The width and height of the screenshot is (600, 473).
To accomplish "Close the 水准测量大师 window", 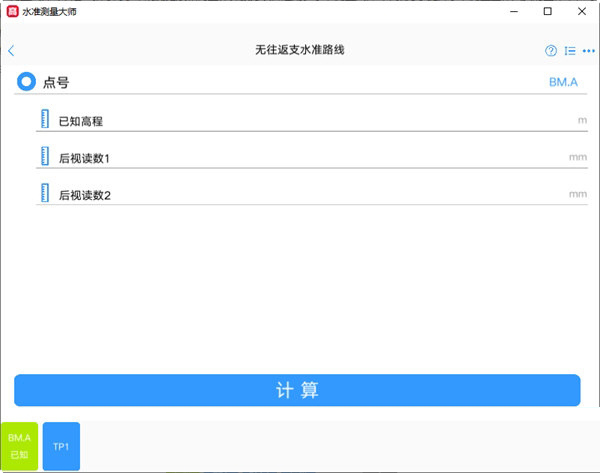I will tap(582, 11).
